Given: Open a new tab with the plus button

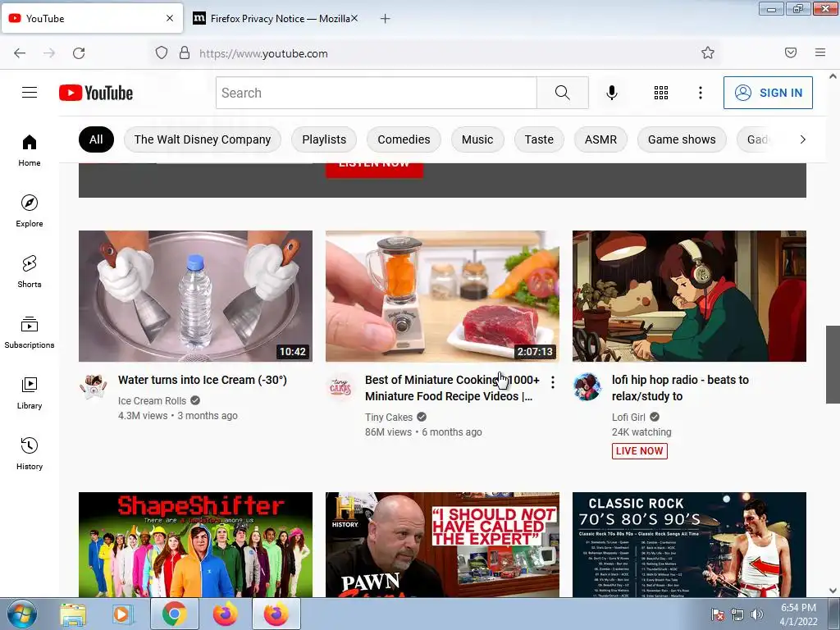Looking at the screenshot, I should (x=386, y=19).
